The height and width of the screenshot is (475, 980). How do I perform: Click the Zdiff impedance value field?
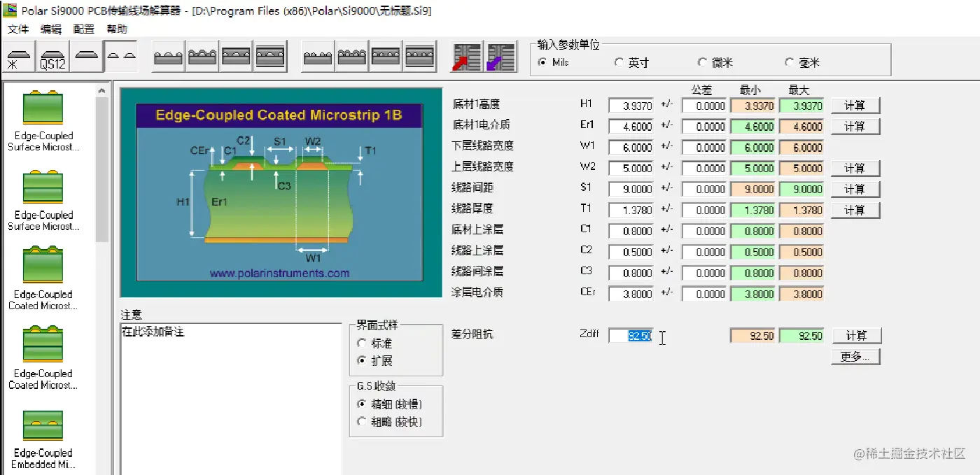tap(631, 336)
